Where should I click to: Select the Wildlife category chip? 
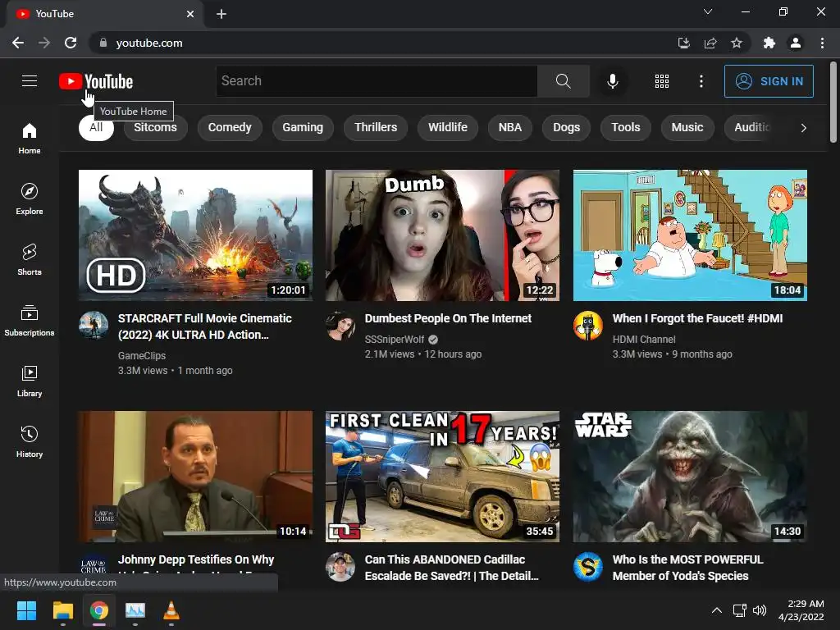448,127
